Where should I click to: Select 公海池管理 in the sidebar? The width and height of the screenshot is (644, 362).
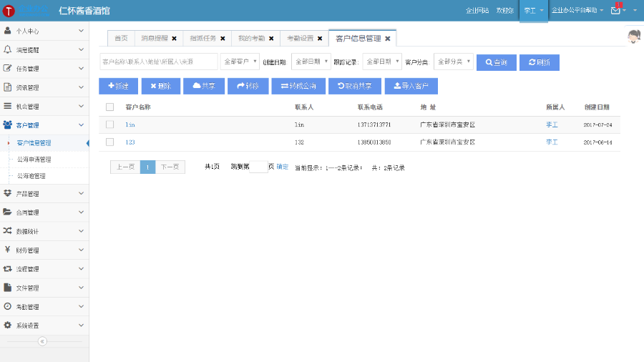click(31, 176)
